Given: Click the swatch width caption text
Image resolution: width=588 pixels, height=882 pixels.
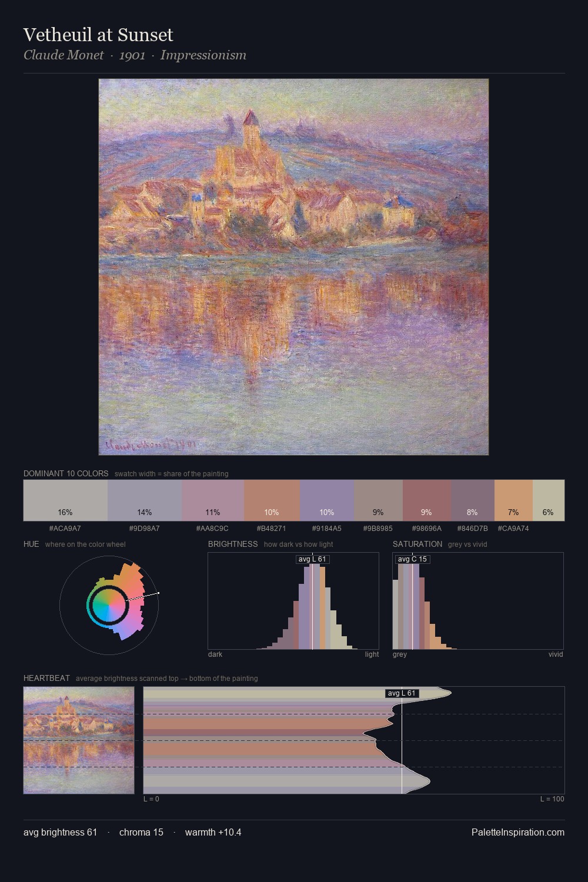Looking at the screenshot, I should pos(172,474).
